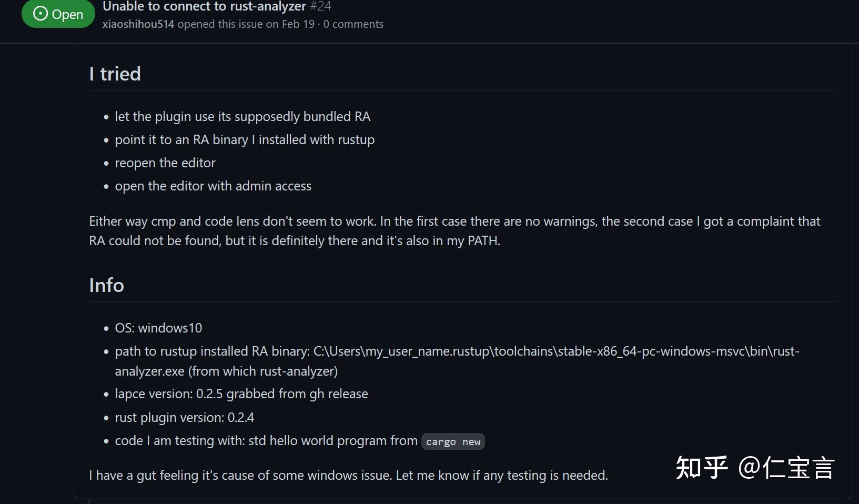Click the issue title "Unable to connect to rust-analyzer"
This screenshot has height=504, width=859.
(204, 6)
